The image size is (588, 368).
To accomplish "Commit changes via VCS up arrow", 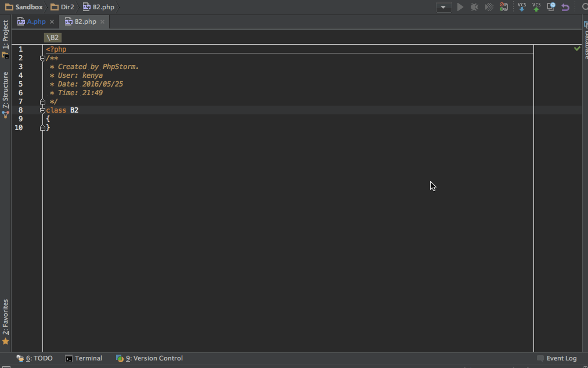I will (x=536, y=7).
